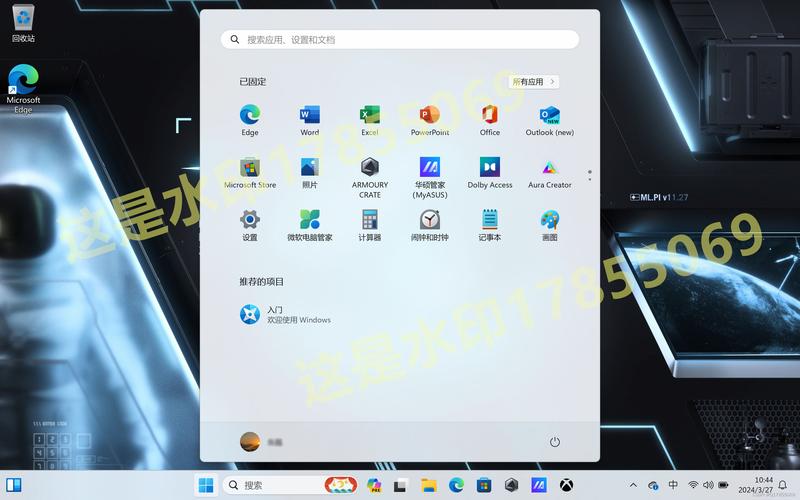Open Edge from the taskbar
The image size is (800, 500).
456,485
